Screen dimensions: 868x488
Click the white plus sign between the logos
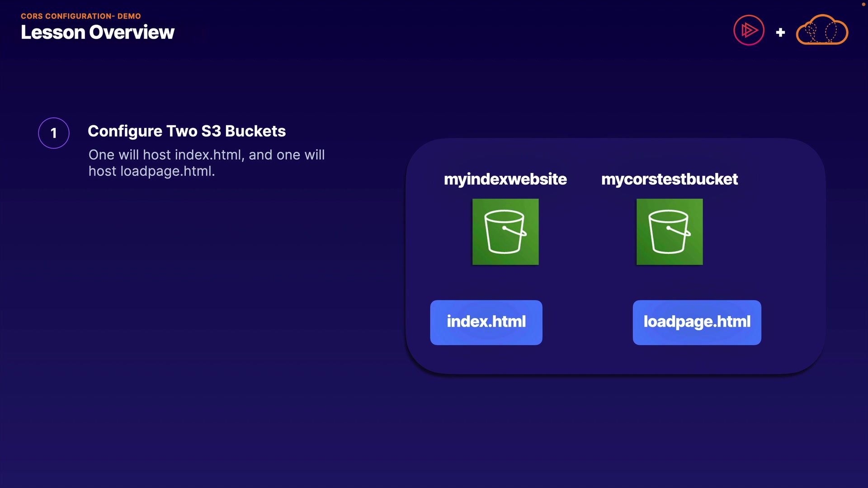click(x=780, y=33)
